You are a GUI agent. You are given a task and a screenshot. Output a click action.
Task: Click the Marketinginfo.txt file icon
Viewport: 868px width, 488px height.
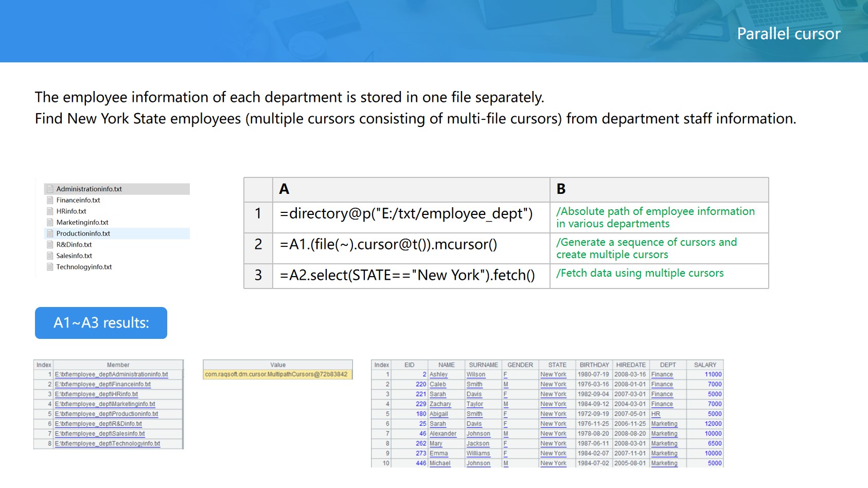tap(50, 222)
